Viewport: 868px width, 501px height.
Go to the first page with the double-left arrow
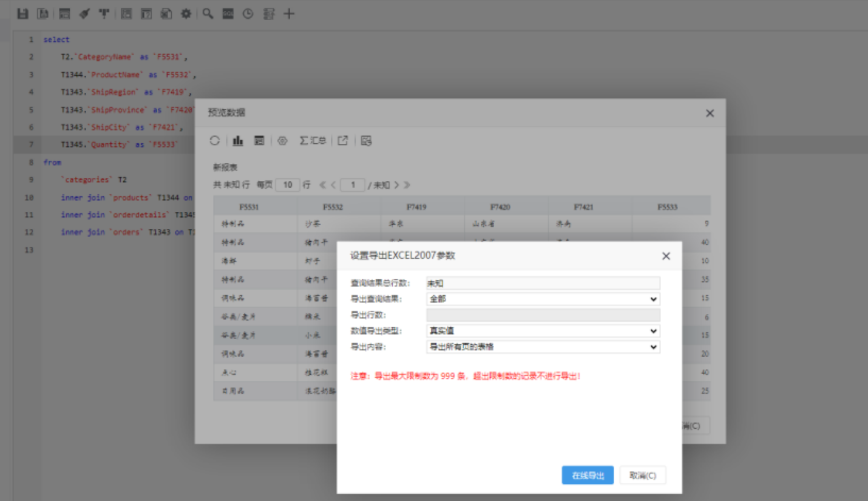tap(323, 185)
